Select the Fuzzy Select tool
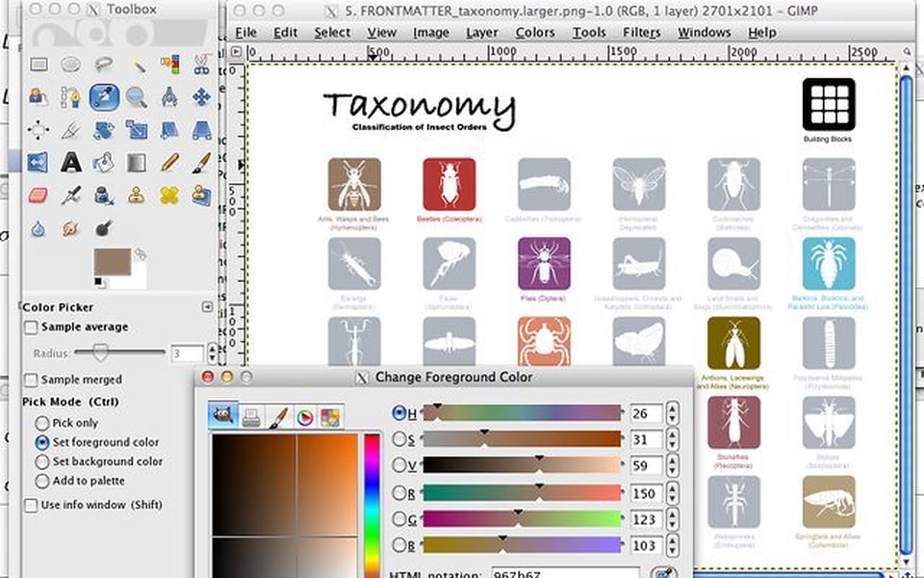Image resolution: width=924 pixels, height=578 pixels. 139,64
